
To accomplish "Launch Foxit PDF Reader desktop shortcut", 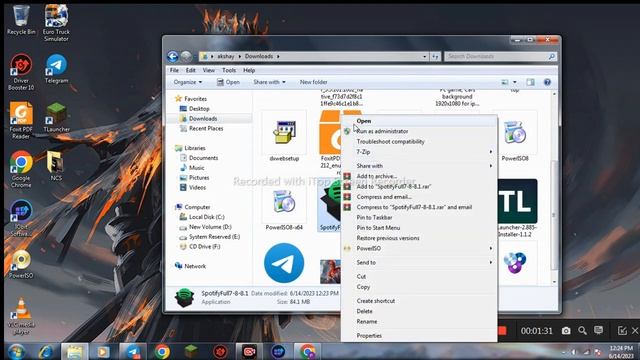I will pyautogui.click(x=21, y=120).
